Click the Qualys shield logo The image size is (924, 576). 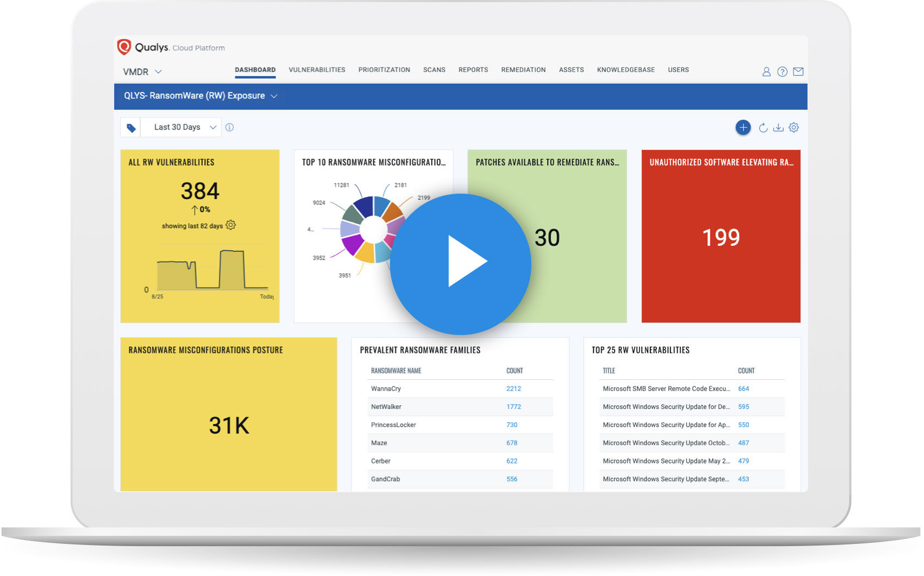(124, 47)
